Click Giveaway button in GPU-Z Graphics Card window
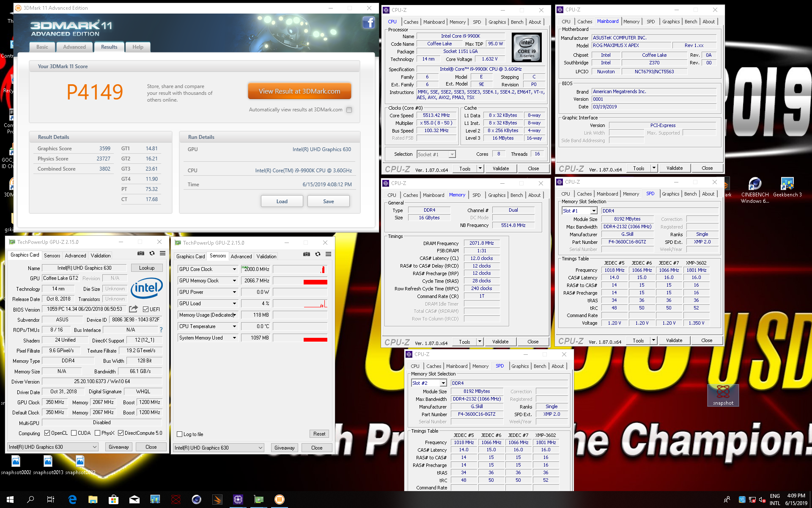812x508 pixels. (118, 447)
